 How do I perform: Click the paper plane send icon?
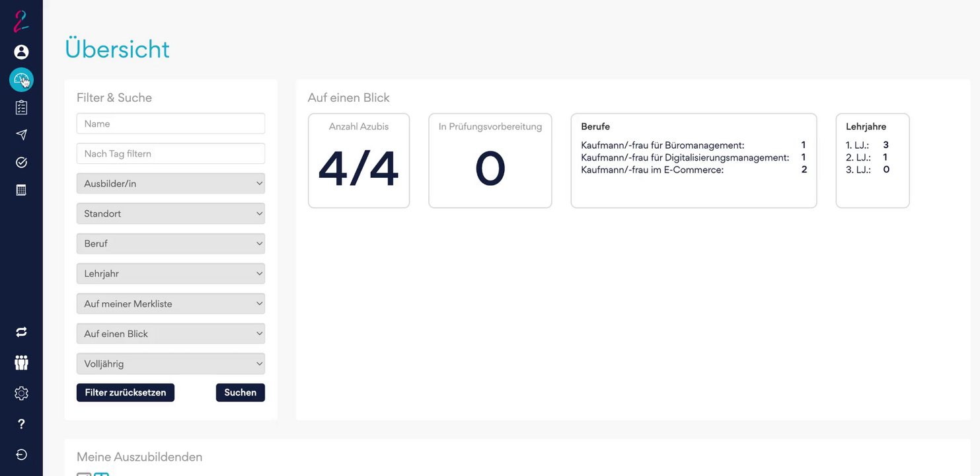pyautogui.click(x=21, y=135)
